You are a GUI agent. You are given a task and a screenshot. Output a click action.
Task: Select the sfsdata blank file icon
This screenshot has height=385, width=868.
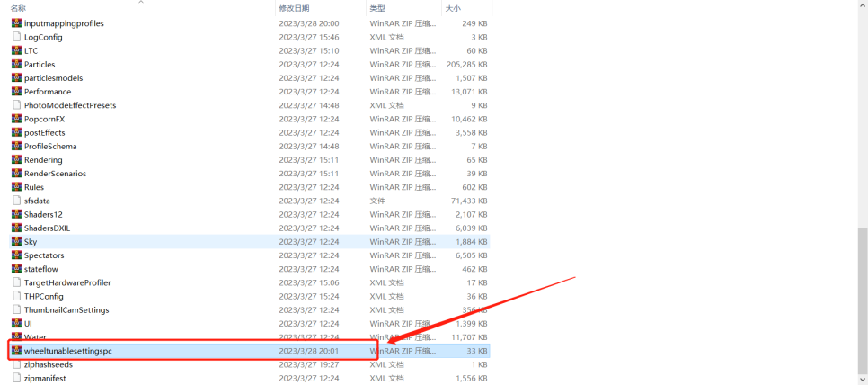click(16, 201)
